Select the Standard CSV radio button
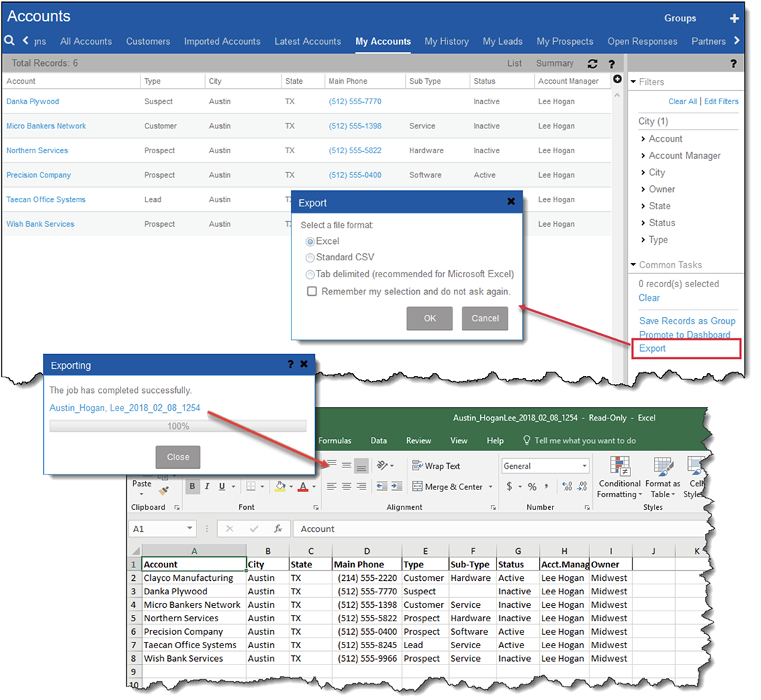The image size is (761, 700). 310,257
